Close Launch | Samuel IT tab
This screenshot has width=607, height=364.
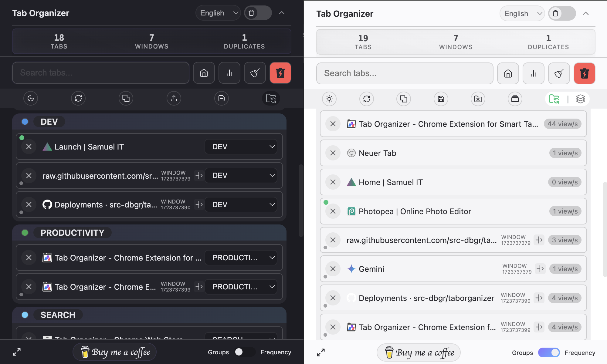[x=29, y=147]
